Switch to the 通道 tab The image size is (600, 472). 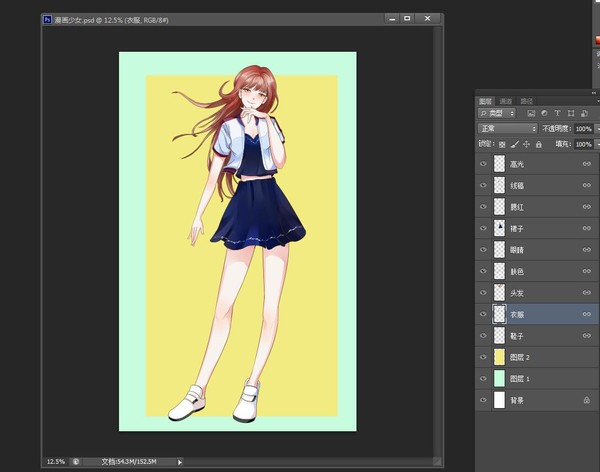pyautogui.click(x=505, y=101)
